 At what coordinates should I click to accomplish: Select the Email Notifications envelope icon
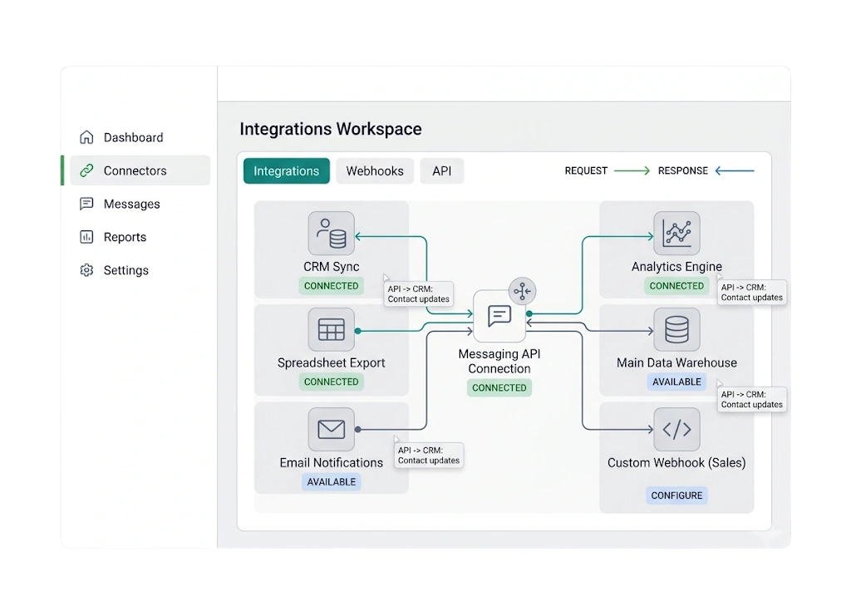tap(331, 429)
